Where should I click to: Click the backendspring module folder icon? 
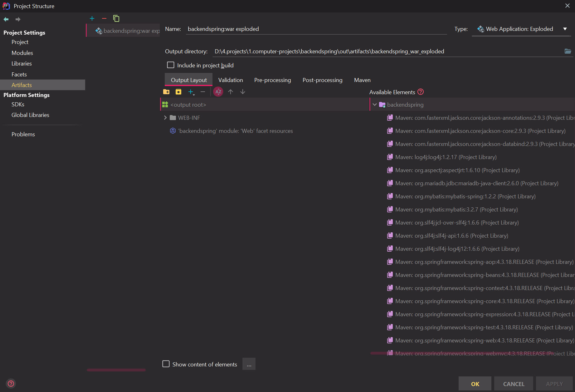click(382, 105)
